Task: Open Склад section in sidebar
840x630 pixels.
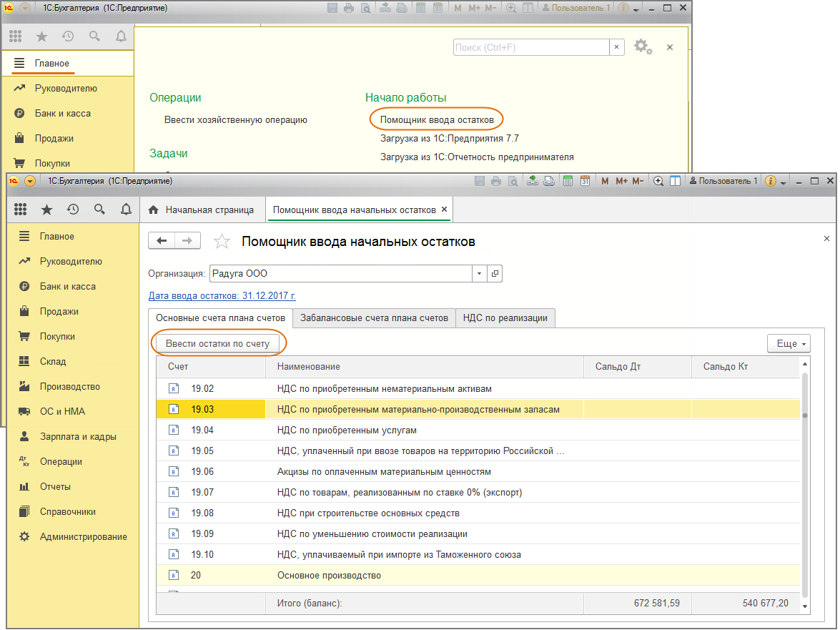Action: click(x=52, y=362)
